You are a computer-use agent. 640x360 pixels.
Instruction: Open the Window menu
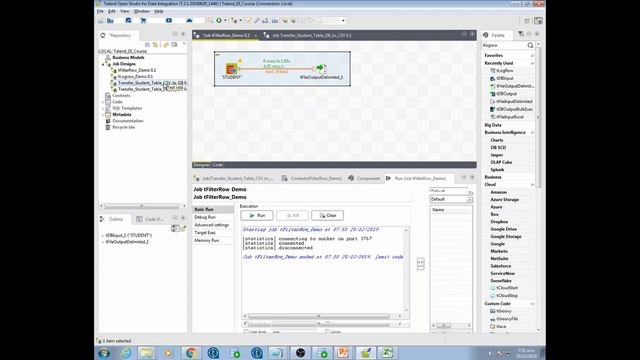[x=142, y=11]
